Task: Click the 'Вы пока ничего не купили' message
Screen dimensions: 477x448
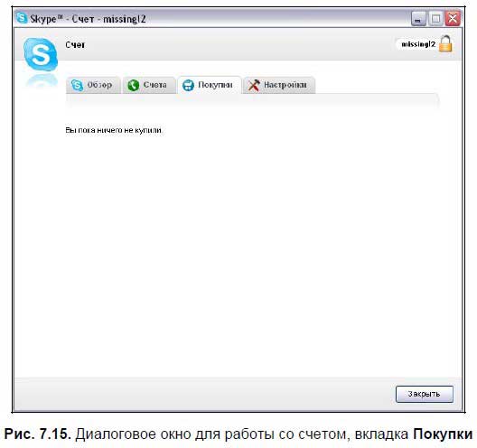Action: 114,130
